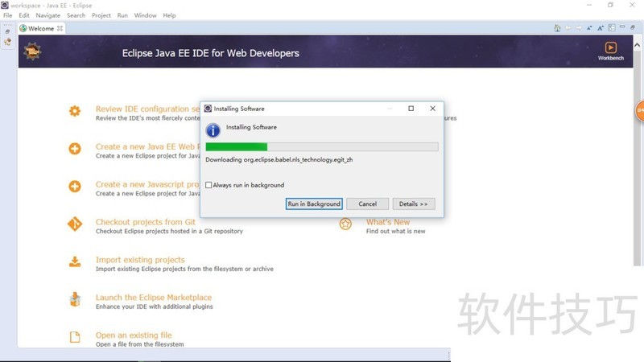Click the 'Downloading org.eclipse.babel.nls_technology.egit_zh' status text

[279, 159]
